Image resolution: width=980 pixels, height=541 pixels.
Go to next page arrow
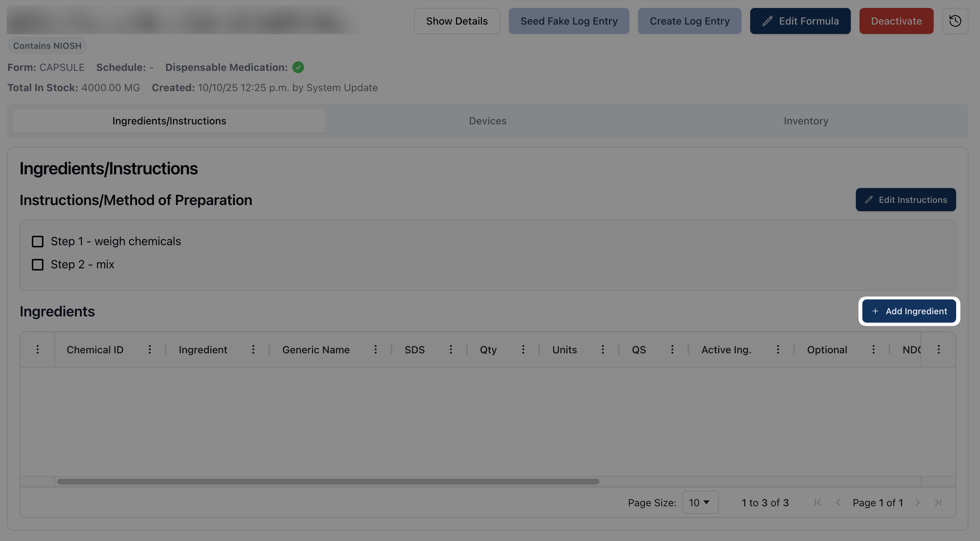pos(918,503)
